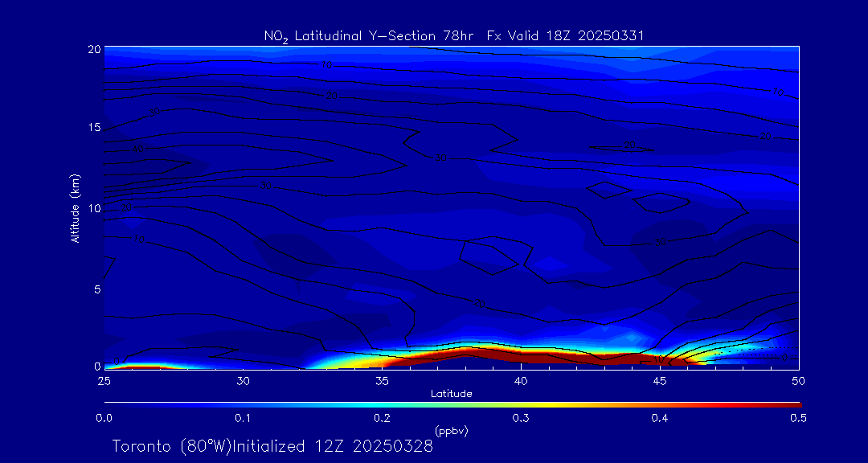Image resolution: width=868 pixels, height=463 pixels.
Task: Click altitude axis tick label 5
Action: click(97, 289)
